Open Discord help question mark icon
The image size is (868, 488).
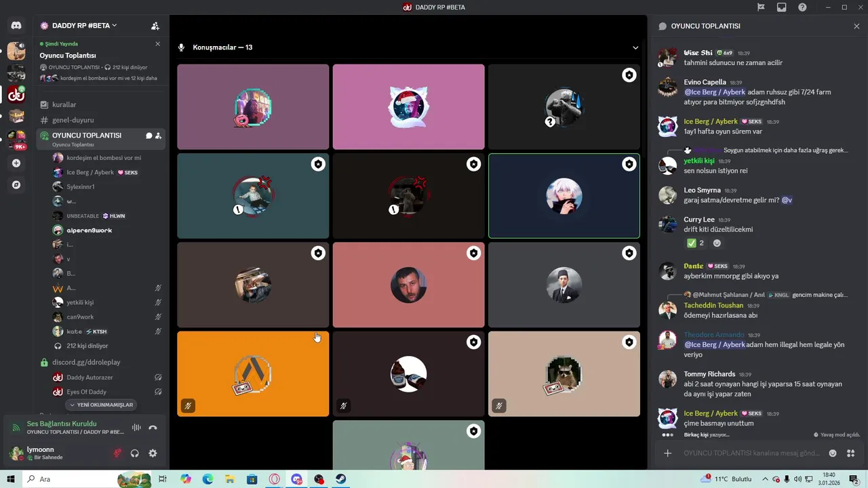(802, 7)
